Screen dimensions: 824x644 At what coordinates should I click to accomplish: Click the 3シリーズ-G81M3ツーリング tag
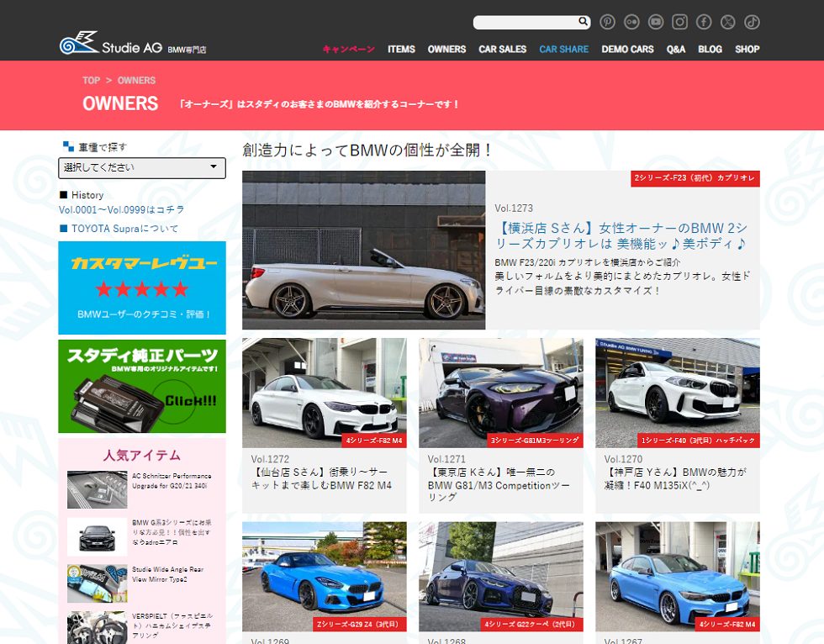[x=535, y=441]
